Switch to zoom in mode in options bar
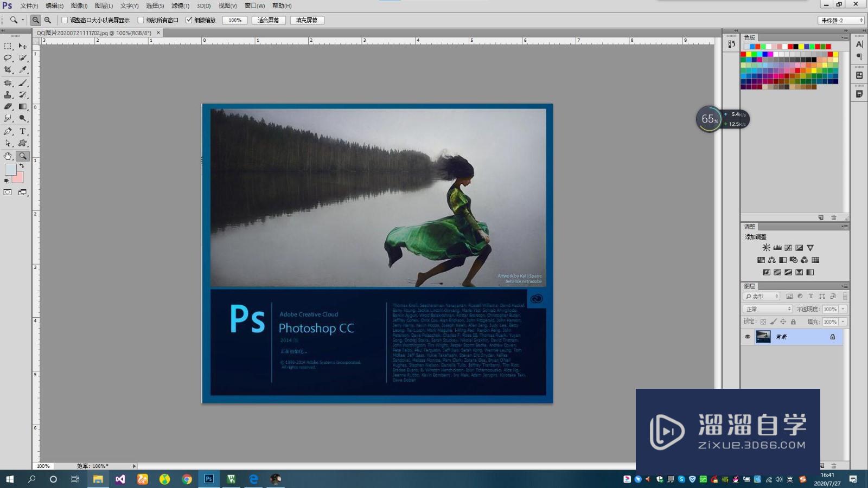The height and width of the screenshot is (488, 868). coord(35,20)
